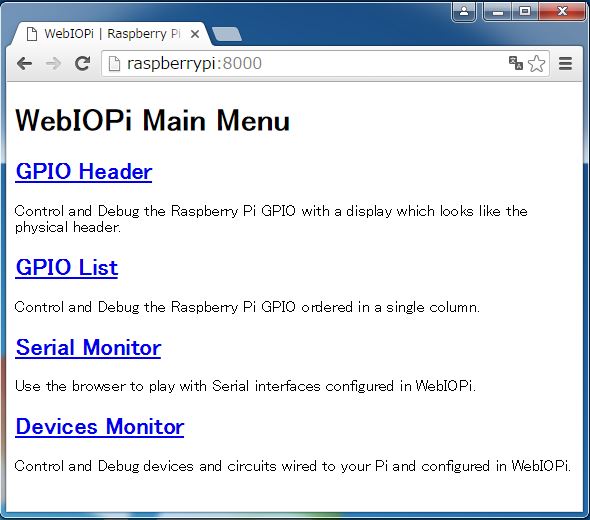Screen dimensions: 590x520
Task: Close the WebIOPi tab
Action: (x=195, y=34)
